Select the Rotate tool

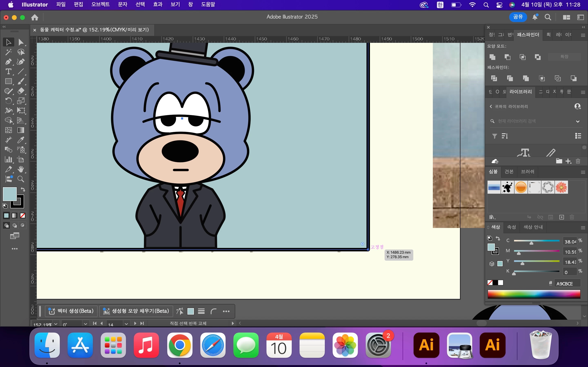click(x=8, y=101)
